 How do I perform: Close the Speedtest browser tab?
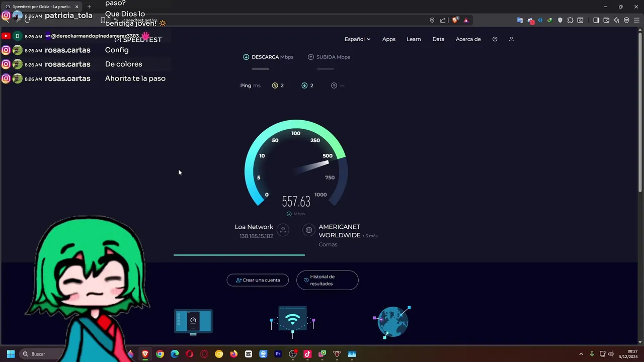tap(77, 7)
